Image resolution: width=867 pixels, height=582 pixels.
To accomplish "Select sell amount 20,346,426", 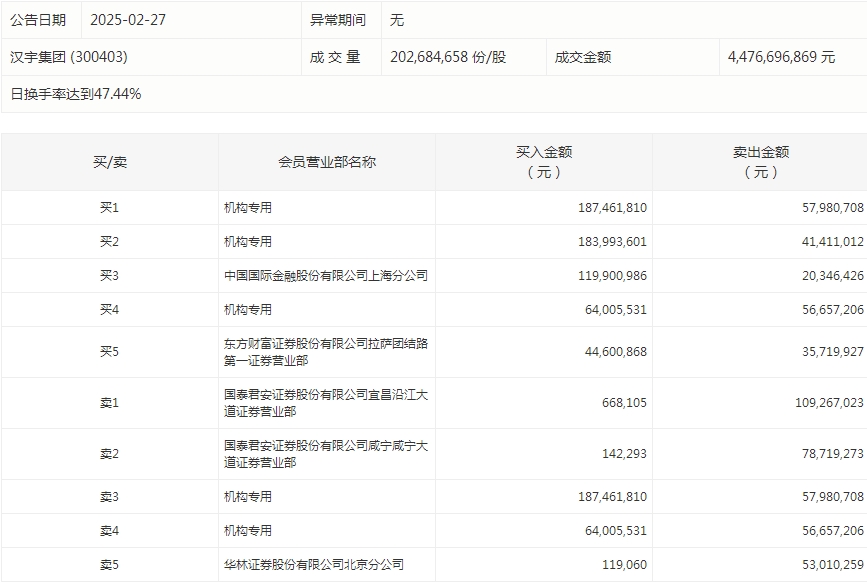I will [833, 276].
